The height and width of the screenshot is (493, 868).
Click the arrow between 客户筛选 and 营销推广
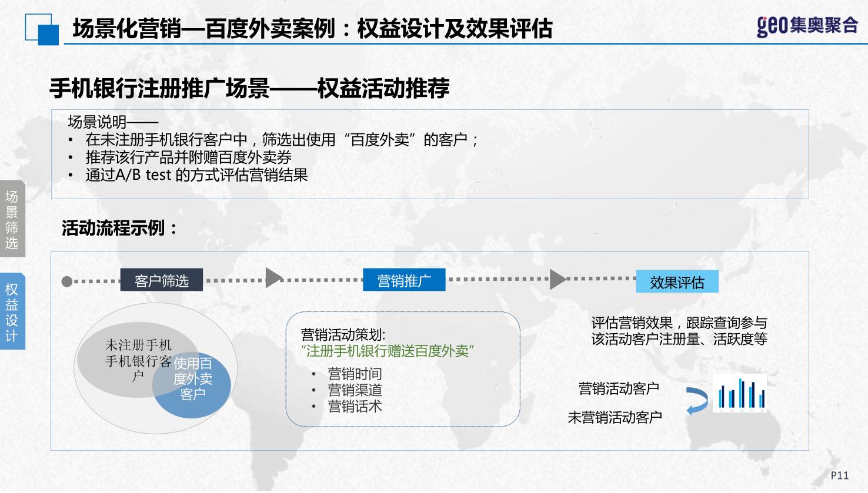click(x=274, y=278)
